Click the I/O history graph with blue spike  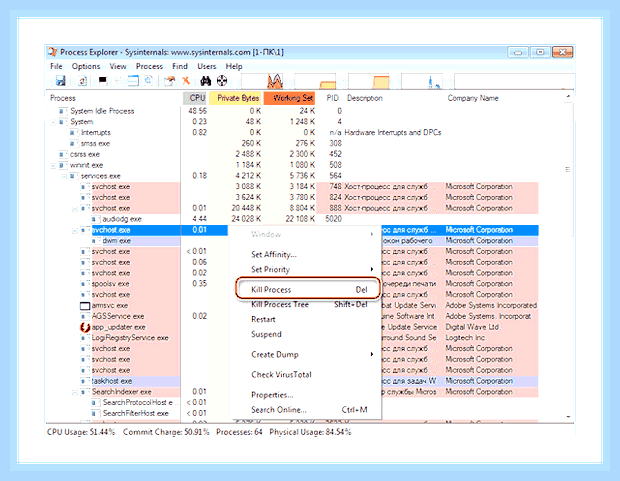(x=422, y=81)
